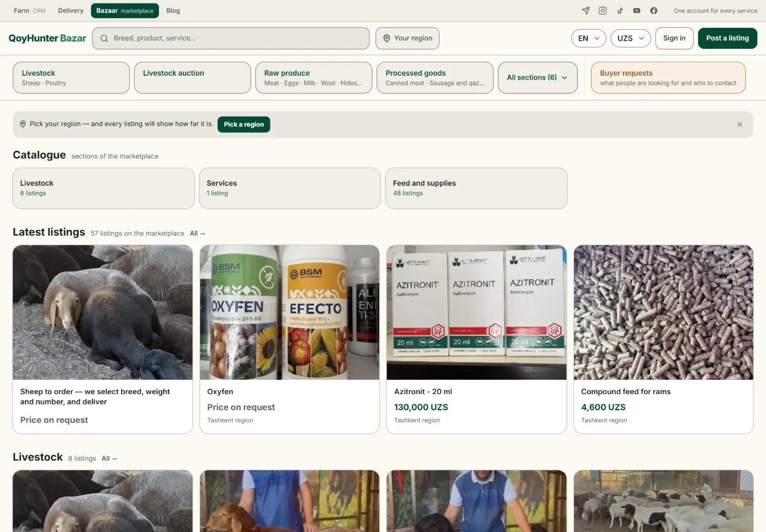Dismiss the region banner with the X
Screen dimensions: 766x532
pos(740,125)
